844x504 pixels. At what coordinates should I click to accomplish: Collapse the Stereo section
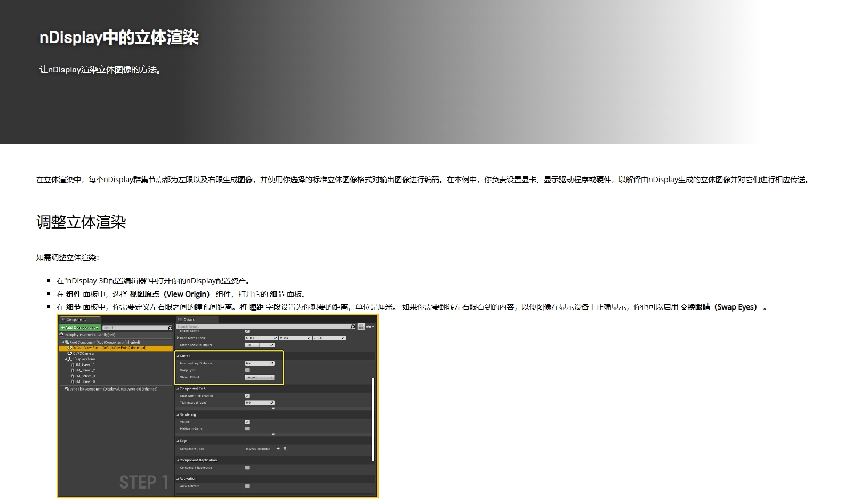tap(178, 356)
